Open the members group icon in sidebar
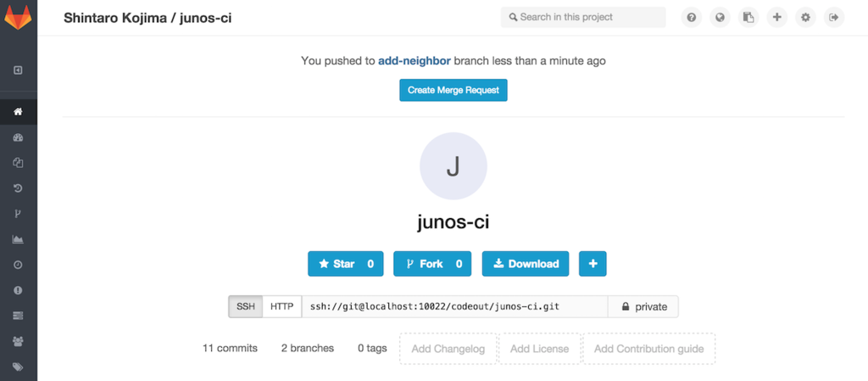The height and width of the screenshot is (381, 868). tap(18, 341)
